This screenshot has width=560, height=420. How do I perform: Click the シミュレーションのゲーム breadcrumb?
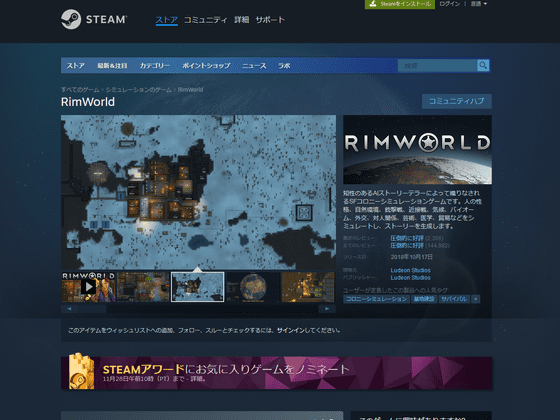[x=139, y=90]
